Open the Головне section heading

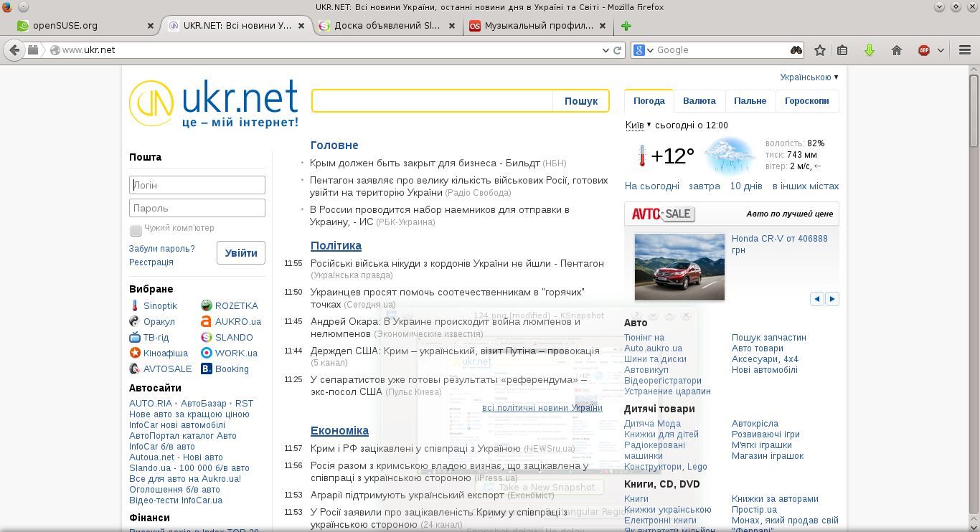tap(334, 146)
